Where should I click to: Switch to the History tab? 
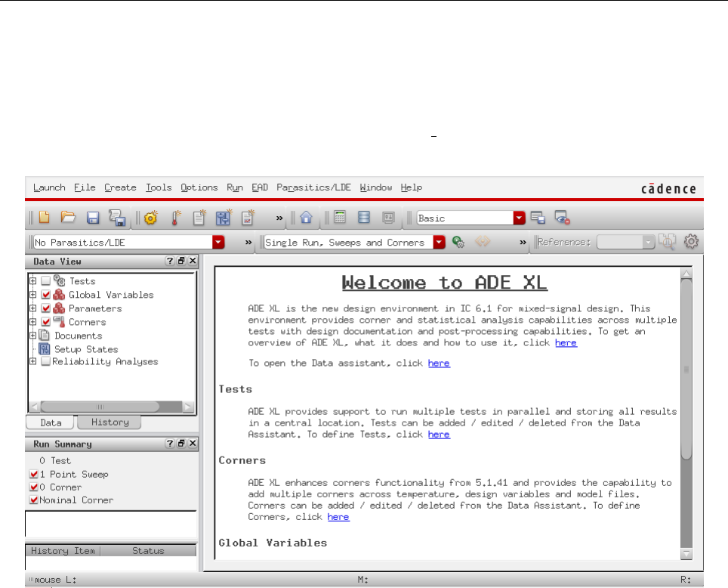coord(110,422)
